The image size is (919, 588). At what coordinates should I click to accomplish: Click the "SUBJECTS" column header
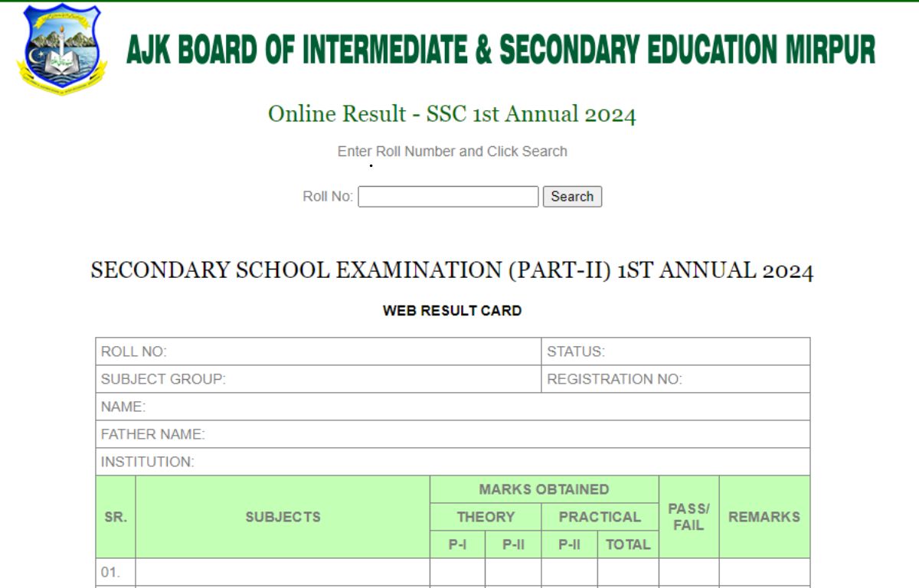283,517
